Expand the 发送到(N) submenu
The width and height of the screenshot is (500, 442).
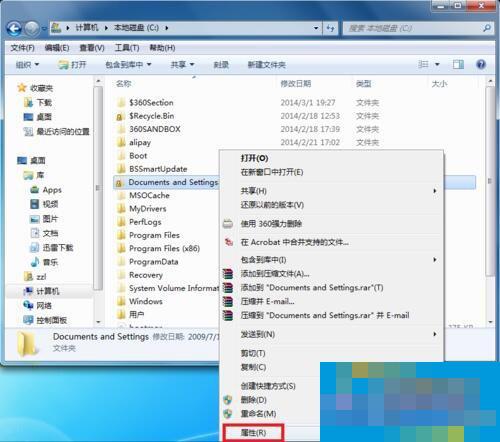(332, 334)
